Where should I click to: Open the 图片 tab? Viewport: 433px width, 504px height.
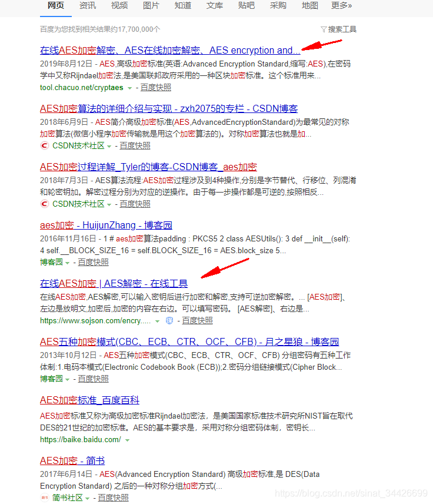point(151,6)
